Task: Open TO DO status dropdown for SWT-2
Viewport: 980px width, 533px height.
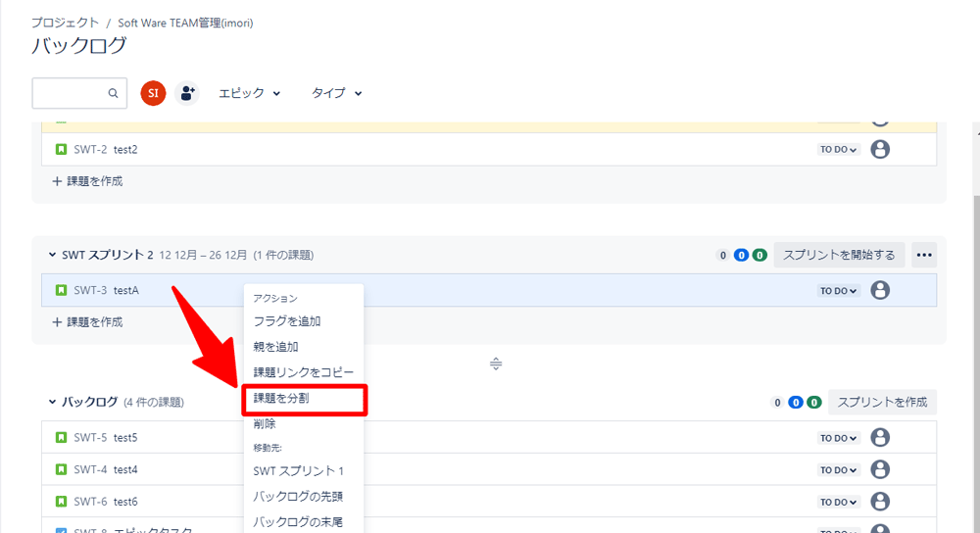Action: (838, 149)
